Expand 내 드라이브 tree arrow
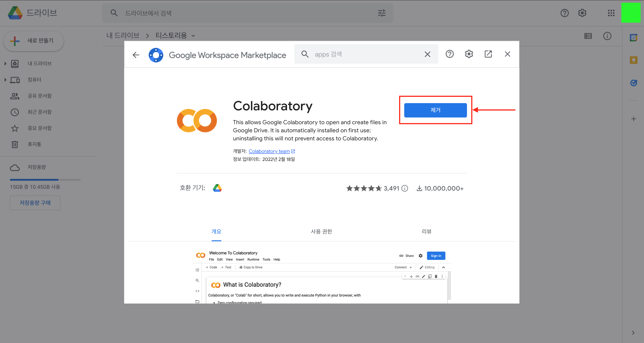644x343 pixels. (x=5, y=63)
